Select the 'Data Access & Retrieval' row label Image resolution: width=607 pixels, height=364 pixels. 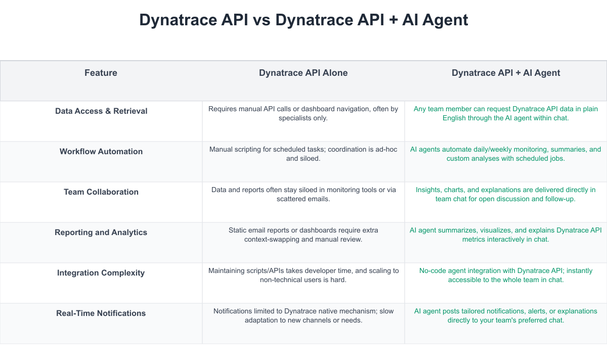(101, 111)
